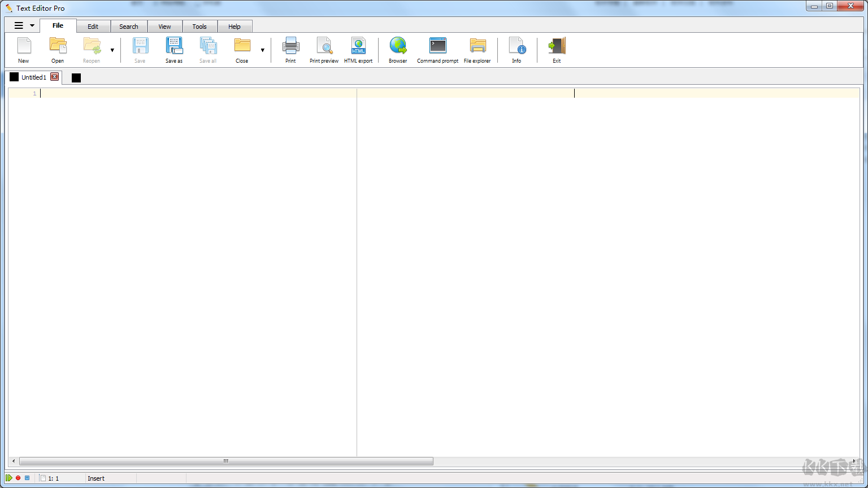The image size is (868, 488).
Task: Expand the Reopen dropdown arrow
Action: coord(112,50)
